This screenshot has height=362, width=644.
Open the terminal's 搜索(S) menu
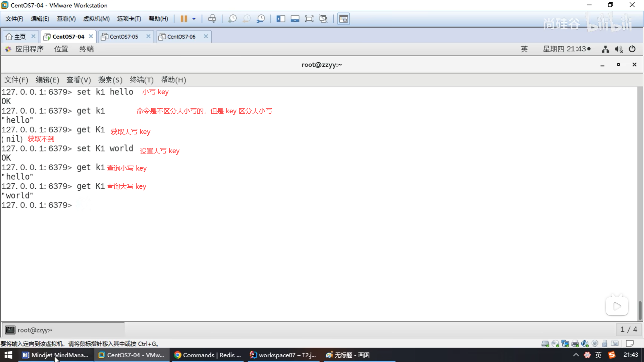pos(110,80)
